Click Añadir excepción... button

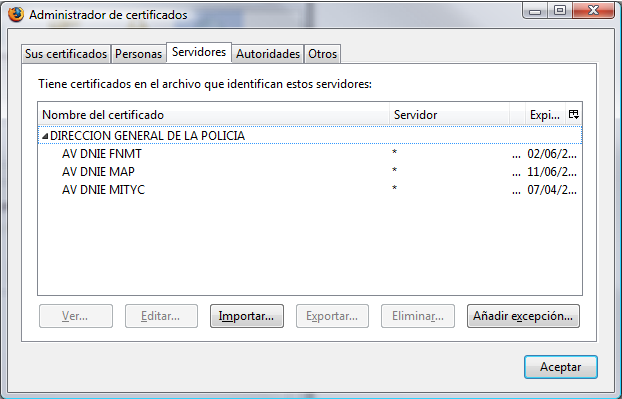[x=523, y=316]
